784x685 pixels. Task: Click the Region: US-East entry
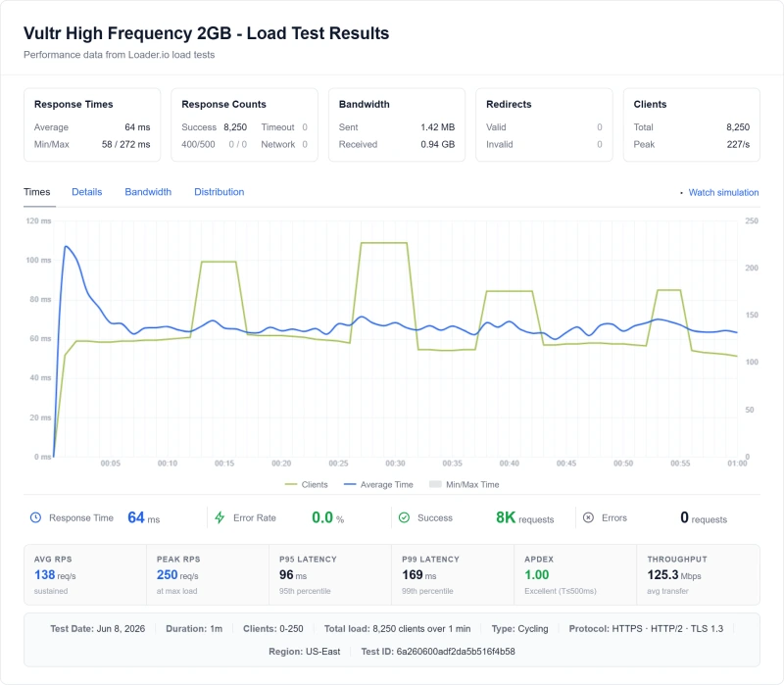[x=305, y=652]
